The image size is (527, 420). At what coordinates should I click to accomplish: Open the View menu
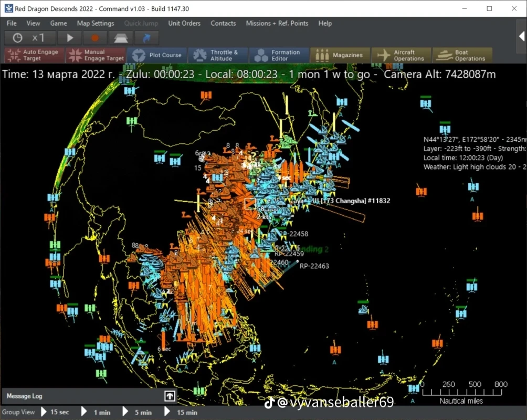click(x=33, y=23)
